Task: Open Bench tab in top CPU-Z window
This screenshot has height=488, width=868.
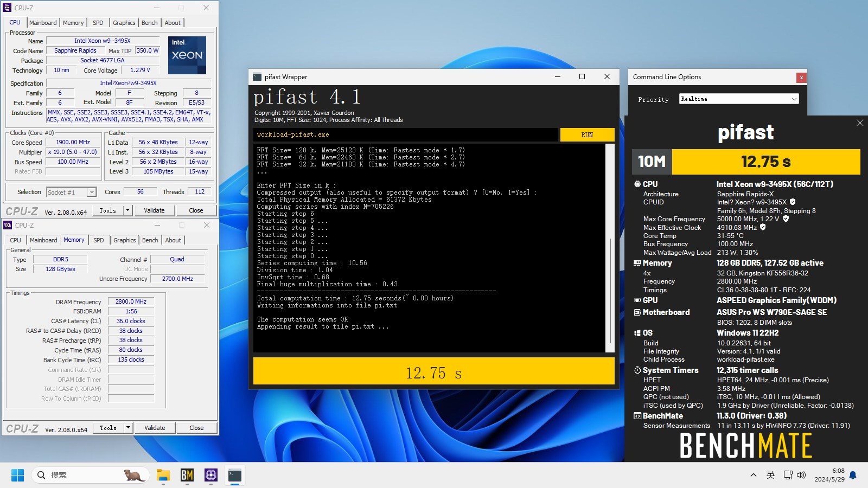Action: pyautogui.click(x=150, y=23)
